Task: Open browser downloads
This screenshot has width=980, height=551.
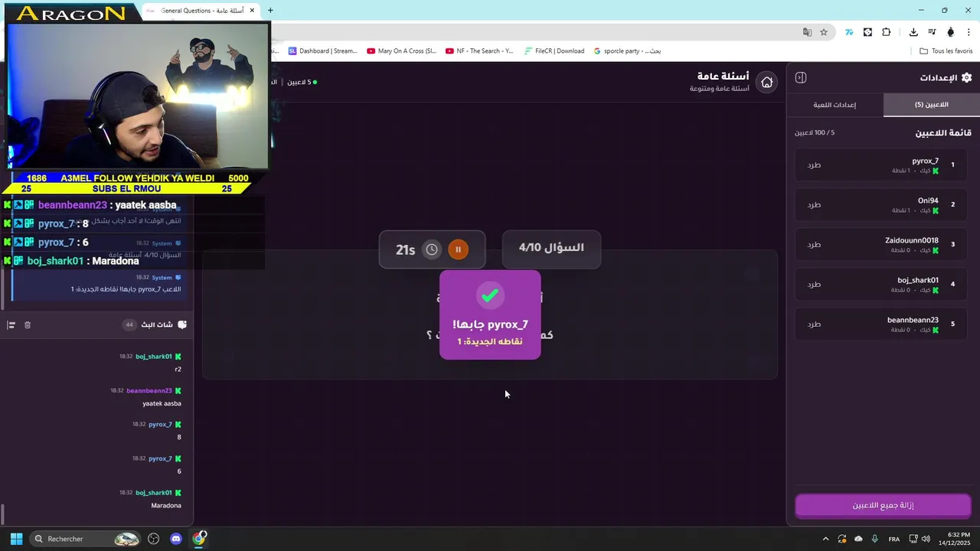Action: (x=913, y=32)
